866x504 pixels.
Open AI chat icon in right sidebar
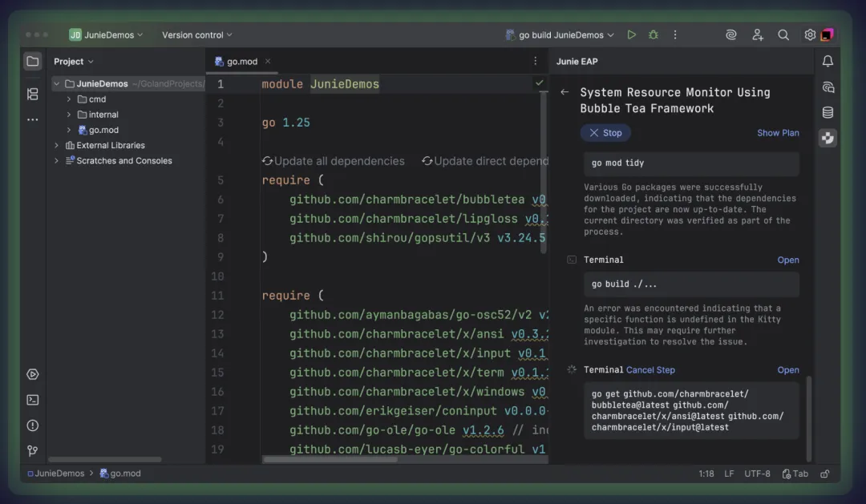point(828,87)
